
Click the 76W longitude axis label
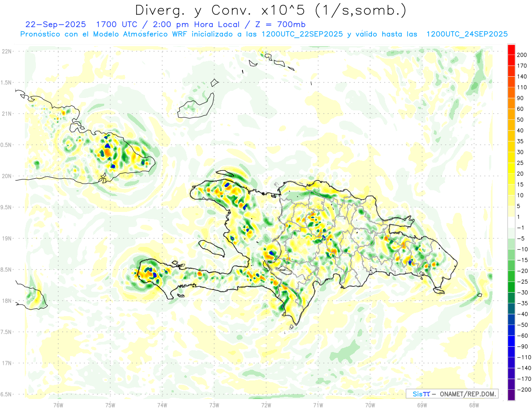coord(58,404)
